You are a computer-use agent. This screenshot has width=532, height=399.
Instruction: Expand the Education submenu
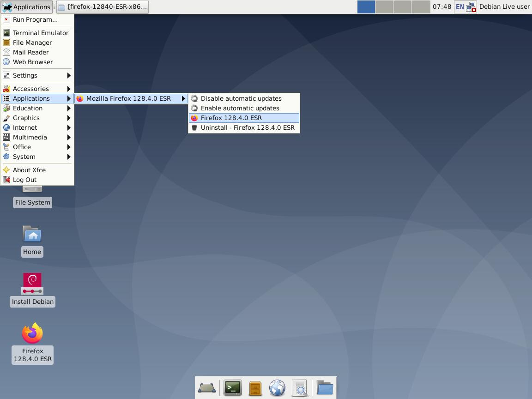37,108
